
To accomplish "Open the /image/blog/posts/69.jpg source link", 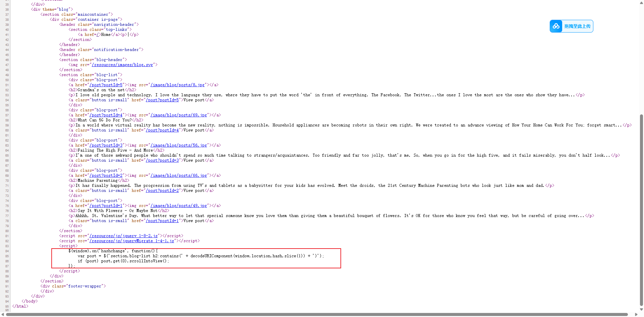I will point(179,115).
